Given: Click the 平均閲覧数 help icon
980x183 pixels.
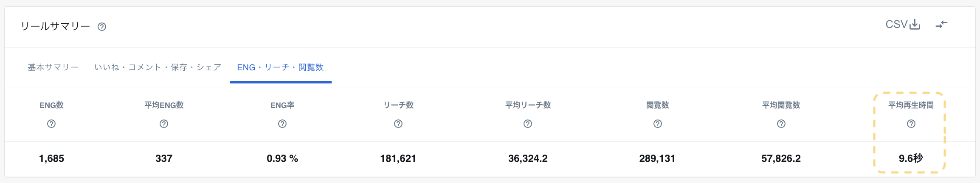Looking at the screenshot, I should 781,124.
